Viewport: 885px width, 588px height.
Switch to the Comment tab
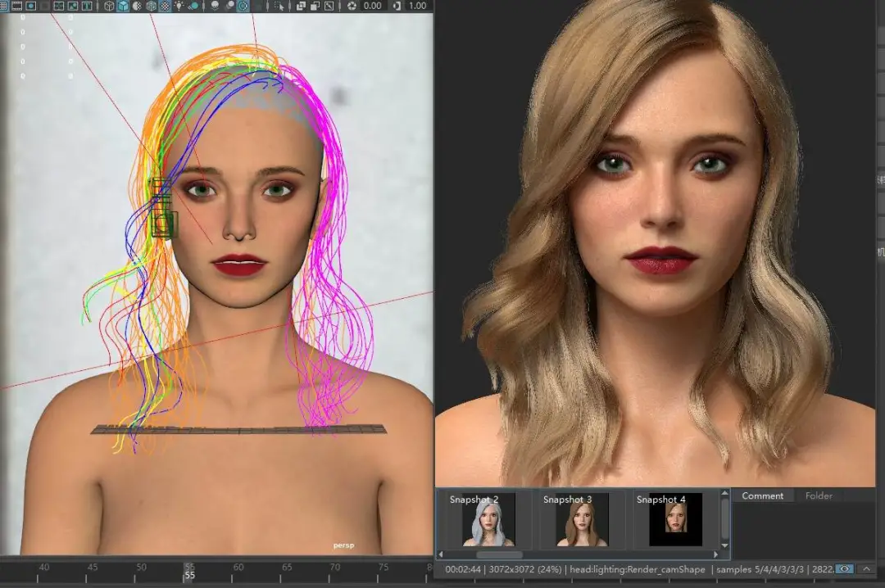coord(762,495)
